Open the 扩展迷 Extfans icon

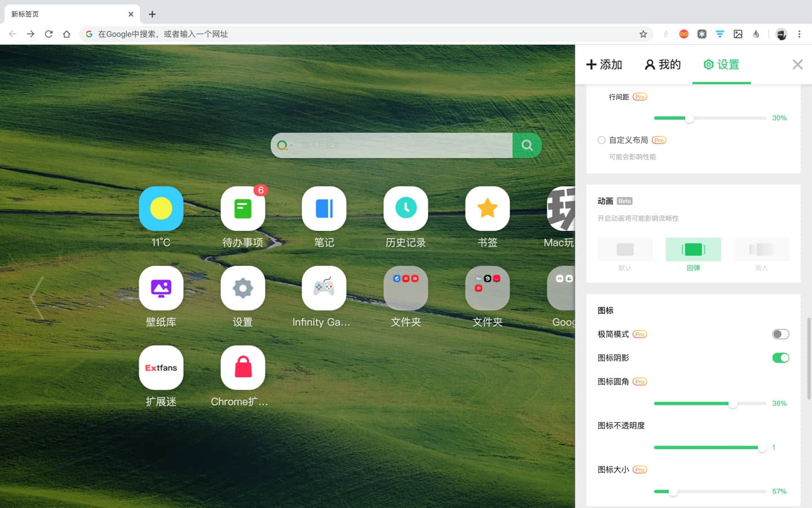click(x=161, y=367)
